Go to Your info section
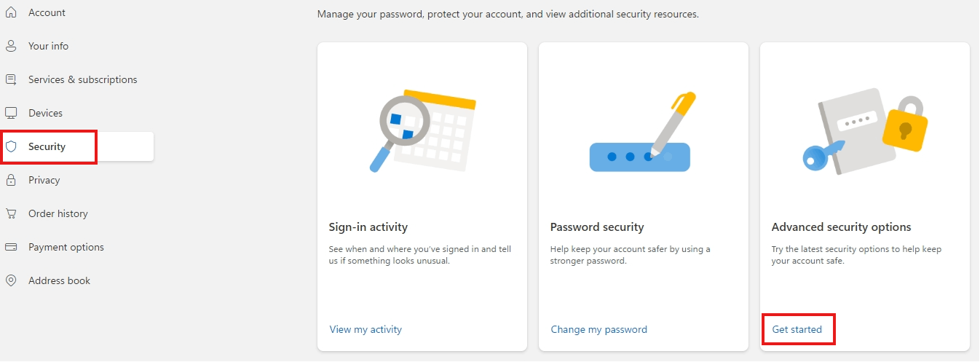 coord(48,46)
